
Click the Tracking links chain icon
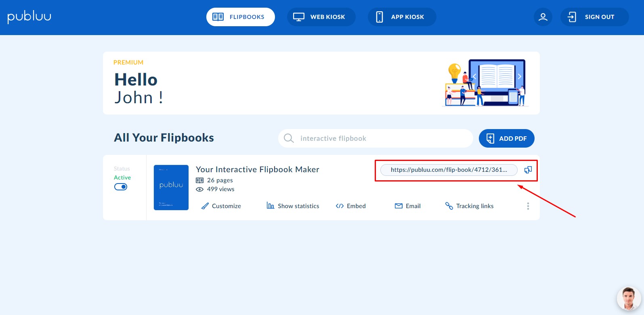pos(449,206)
